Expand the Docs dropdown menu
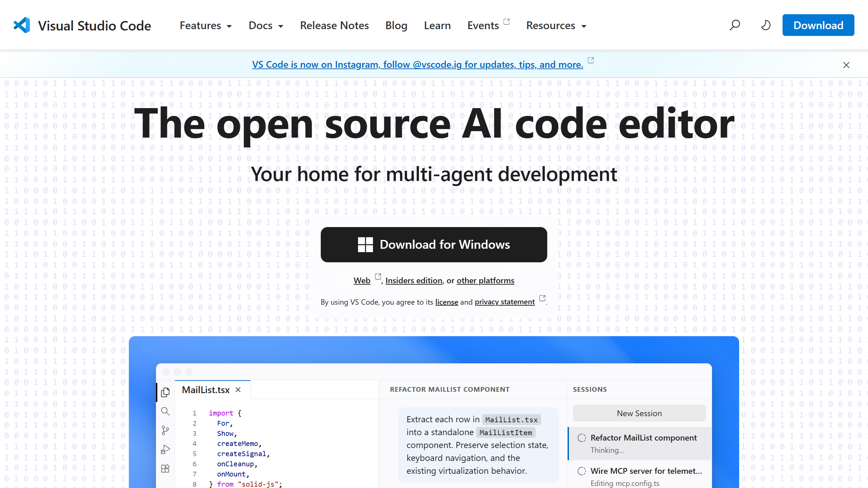 [266, 25]
